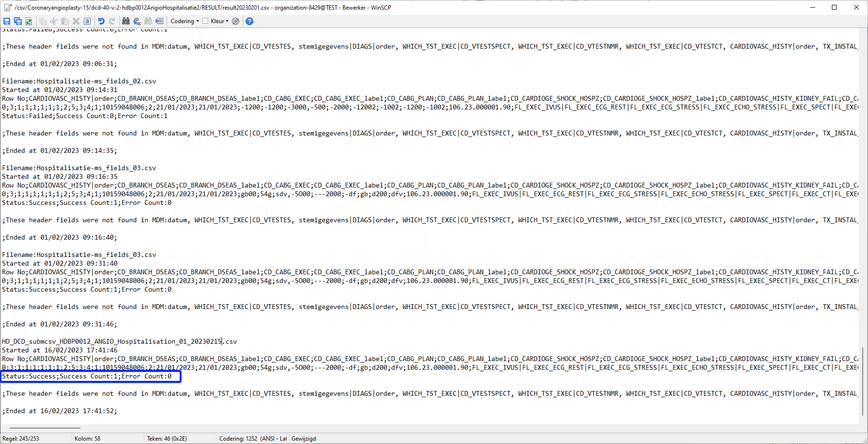Viewport: 868px width, 444px height.
Task: Click the highlighted Status:Success line
Action: point(87,377)
